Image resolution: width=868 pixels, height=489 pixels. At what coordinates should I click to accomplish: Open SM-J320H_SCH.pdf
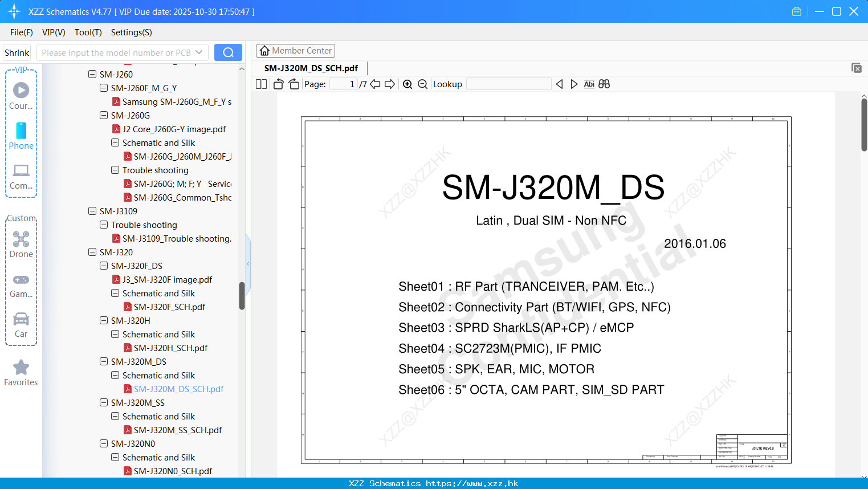coord(165,348)
